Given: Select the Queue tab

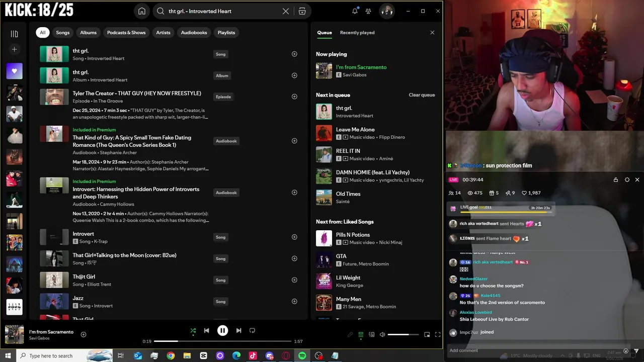Looking at the screenshot, I should (x=325, y=33).
